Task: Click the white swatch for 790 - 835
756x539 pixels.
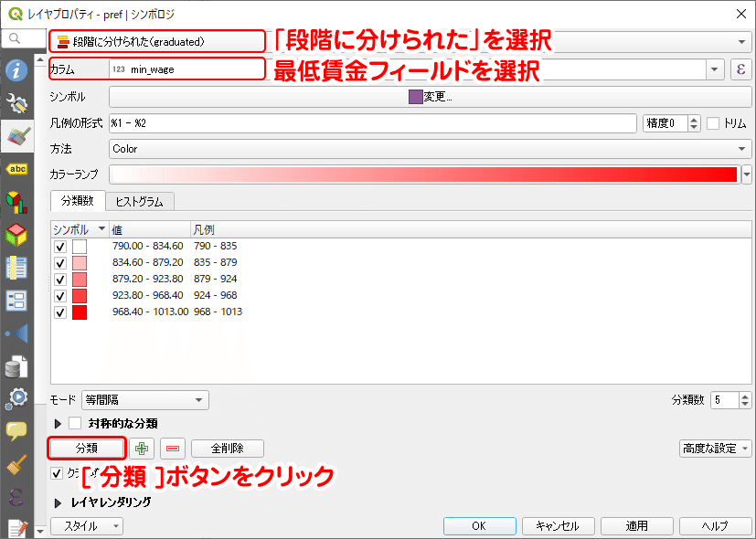Action: [80, 247]
